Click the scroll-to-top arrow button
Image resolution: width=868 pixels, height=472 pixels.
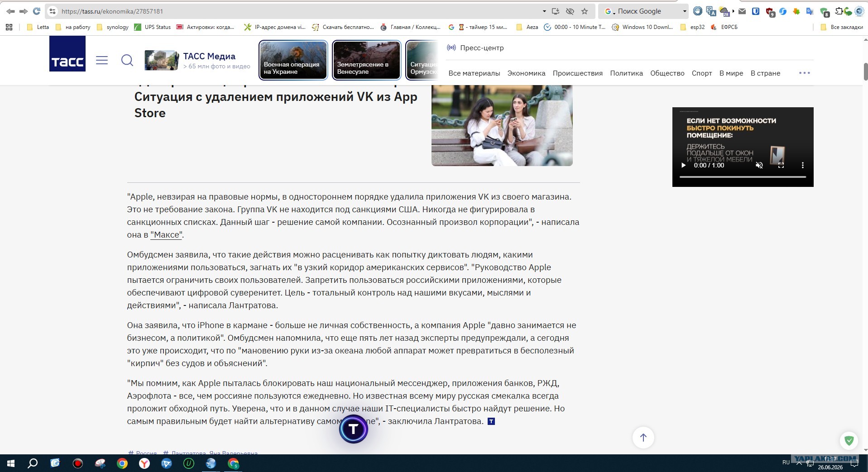643,438
